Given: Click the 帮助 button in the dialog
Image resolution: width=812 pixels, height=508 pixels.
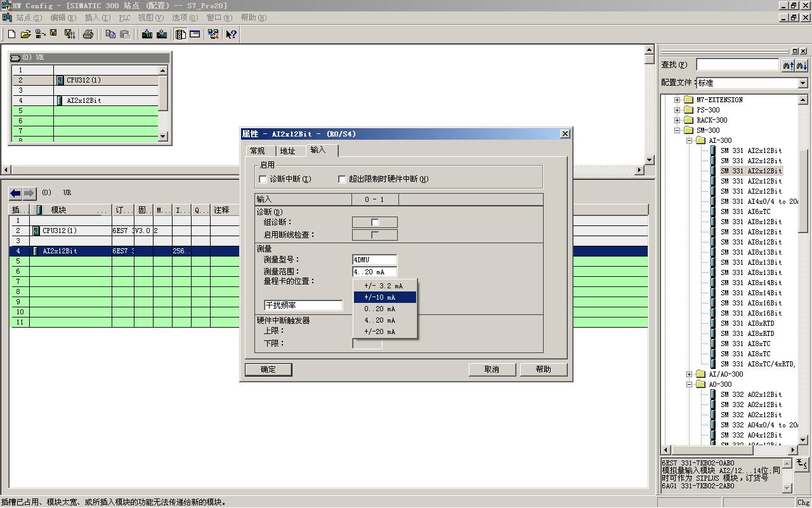Looking at the screenshot, I should click(544, 370).
